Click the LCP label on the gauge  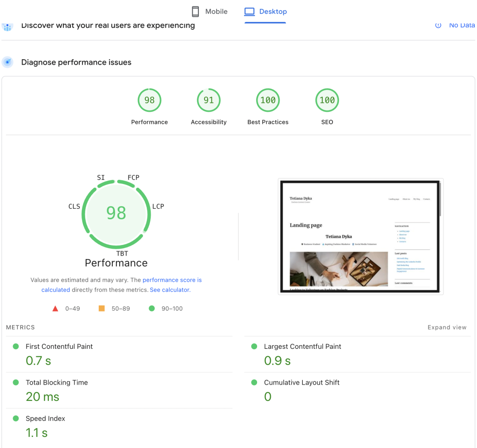(x=158, y=206)
